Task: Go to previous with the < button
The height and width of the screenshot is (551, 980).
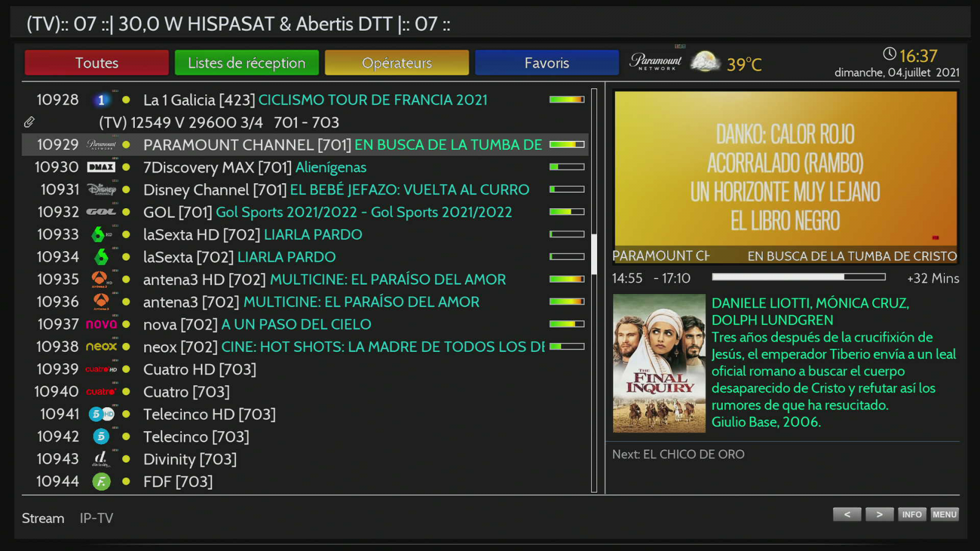Action: (847, 514)
